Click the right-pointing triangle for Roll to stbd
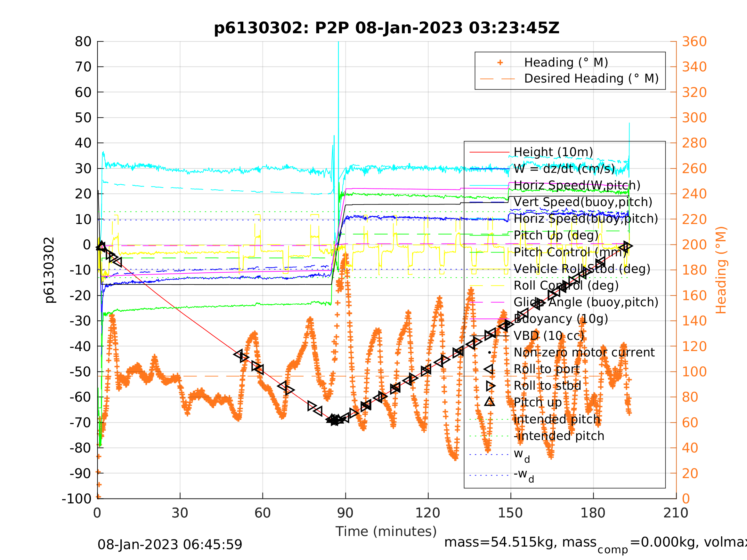 (491, 386)
